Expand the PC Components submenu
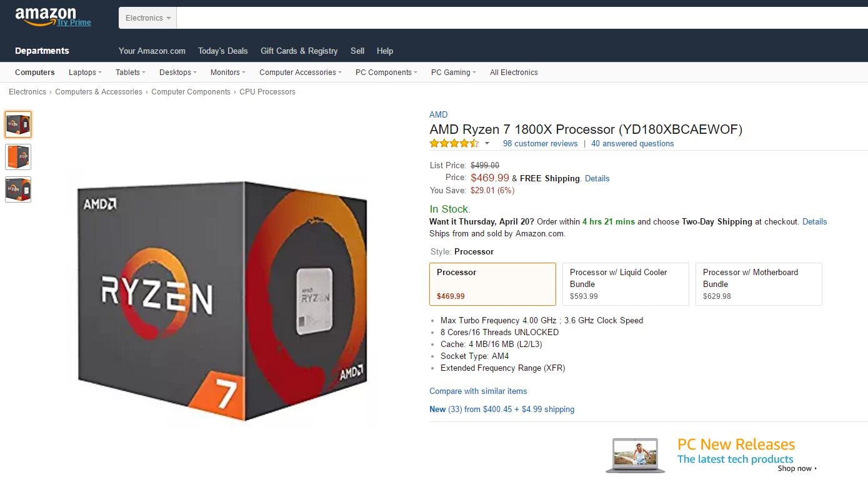This screenshot has height=499, width=868. 386,73
